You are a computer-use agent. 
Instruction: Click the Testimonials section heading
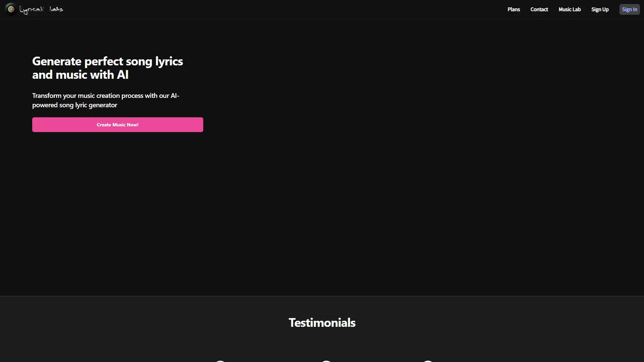[x=322, y=322]
